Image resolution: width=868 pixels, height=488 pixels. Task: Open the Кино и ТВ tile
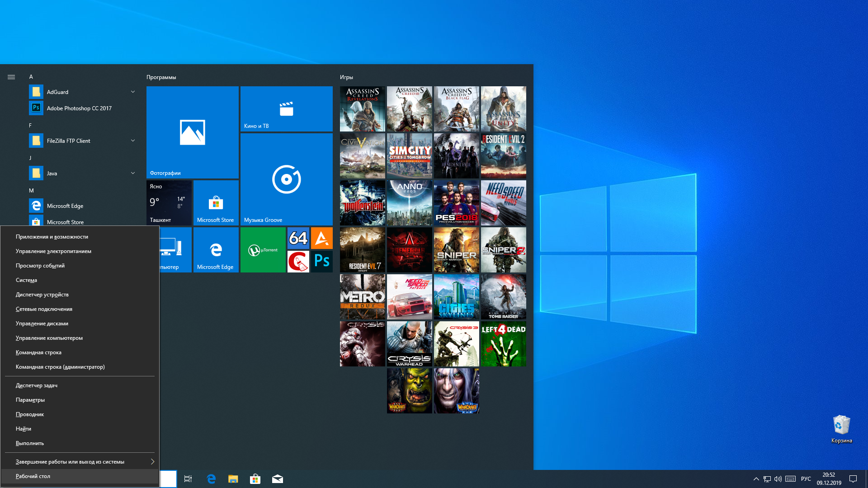click(287, 109)
